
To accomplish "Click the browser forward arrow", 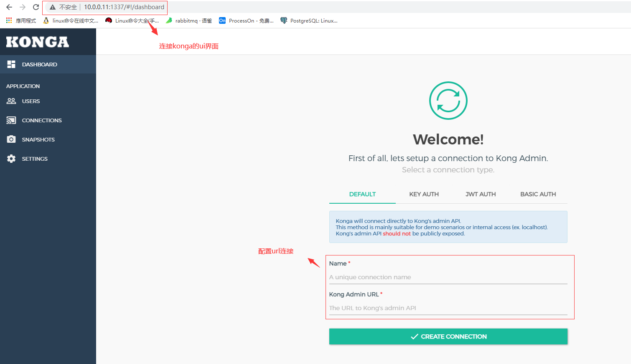I will tap(23, 7).
